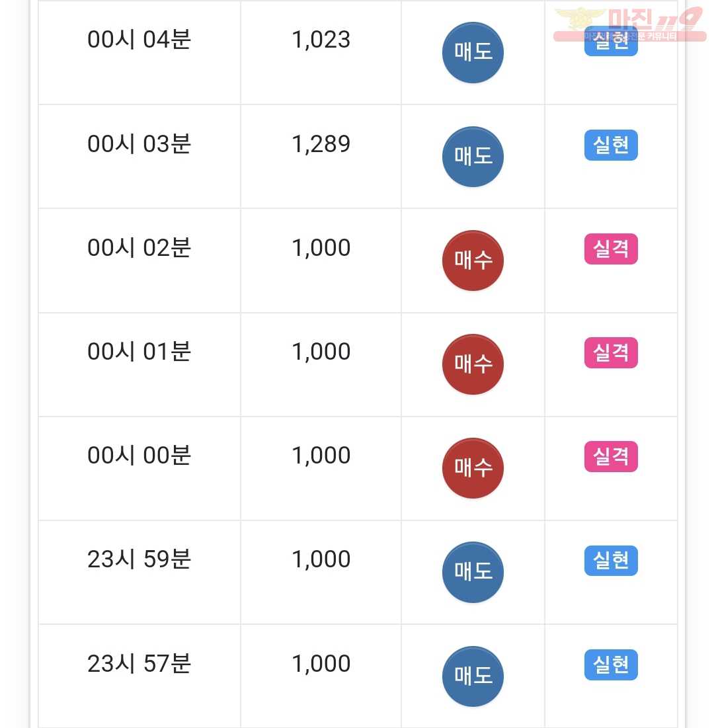Screen dimensions: 714x728
Task: Click the 매도 circle in the 00시 03분 row
Action: [473, 157]
